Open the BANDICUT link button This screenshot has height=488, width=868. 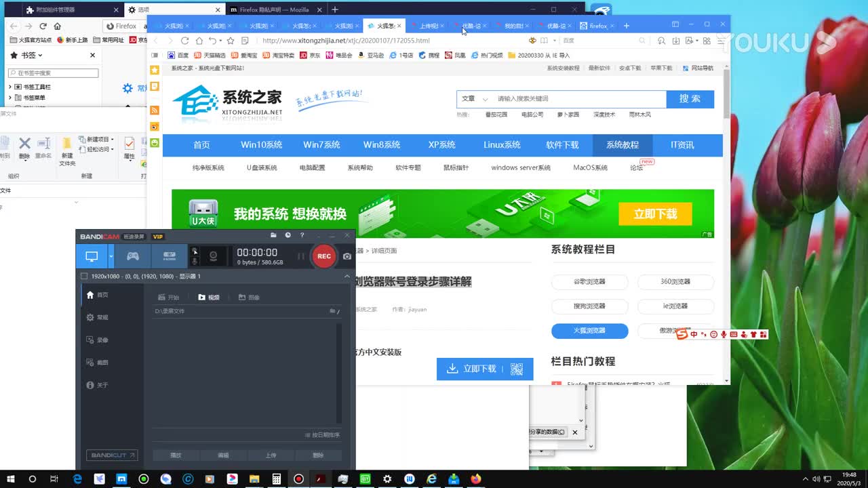point(112,455)
